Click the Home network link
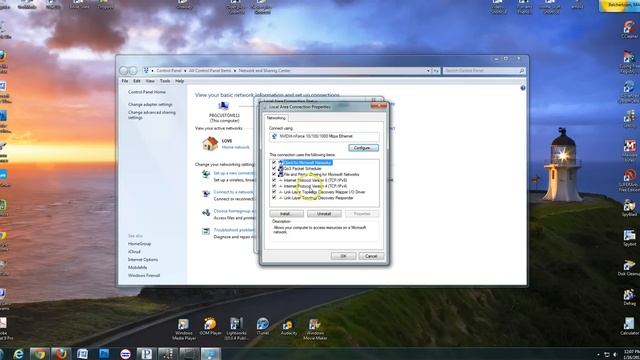The image size is (640, 360). (x=236, y=147)
